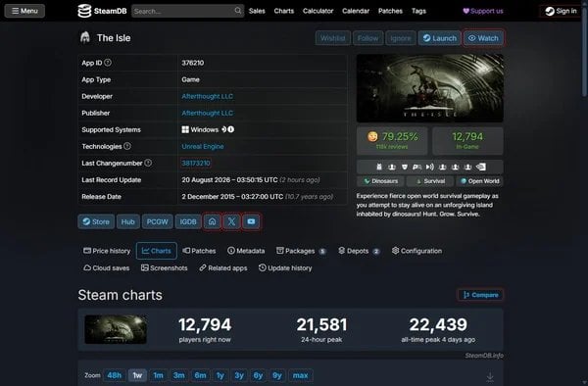
Task: Open changenumber 38173210 link
Action: coord(196,163)
